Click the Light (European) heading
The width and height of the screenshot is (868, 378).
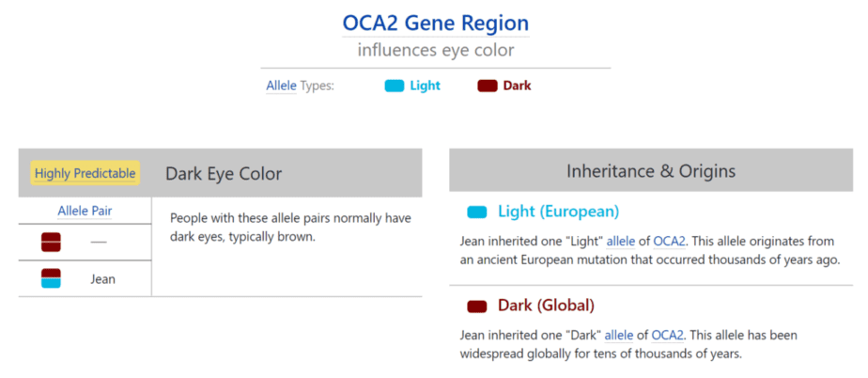559,212
